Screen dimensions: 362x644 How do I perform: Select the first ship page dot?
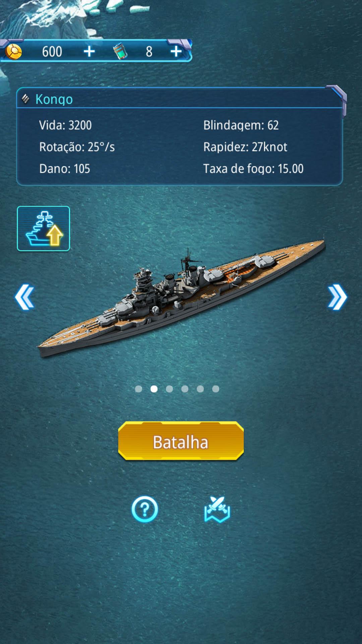[138, 389]
